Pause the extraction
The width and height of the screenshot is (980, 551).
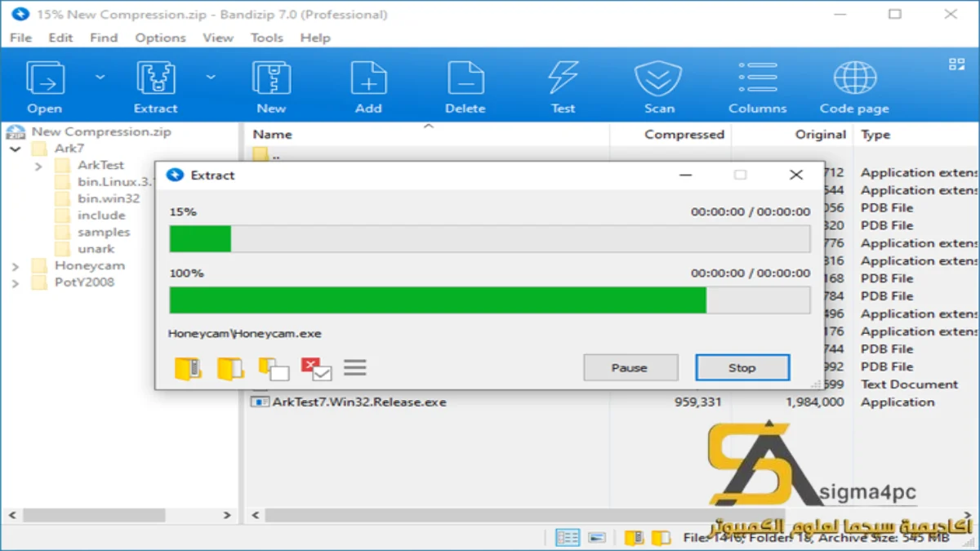click(x=630, y=368)
